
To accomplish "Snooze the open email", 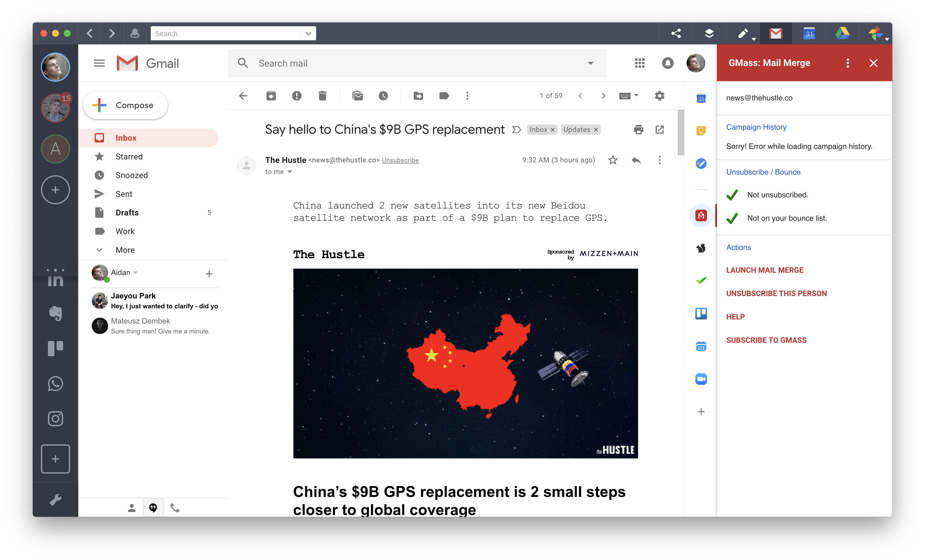I will pyautogui.click(x=383, y=96).
